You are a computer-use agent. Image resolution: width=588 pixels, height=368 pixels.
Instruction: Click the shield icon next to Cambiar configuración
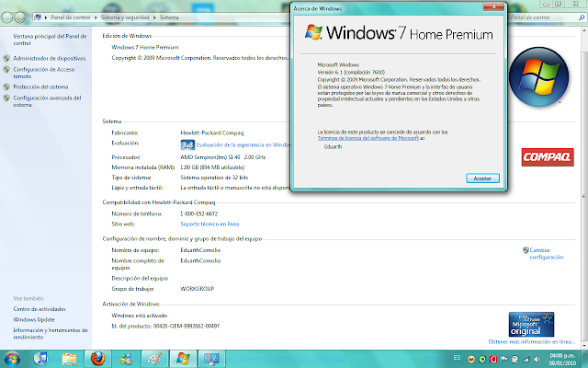tap(526, 250)
